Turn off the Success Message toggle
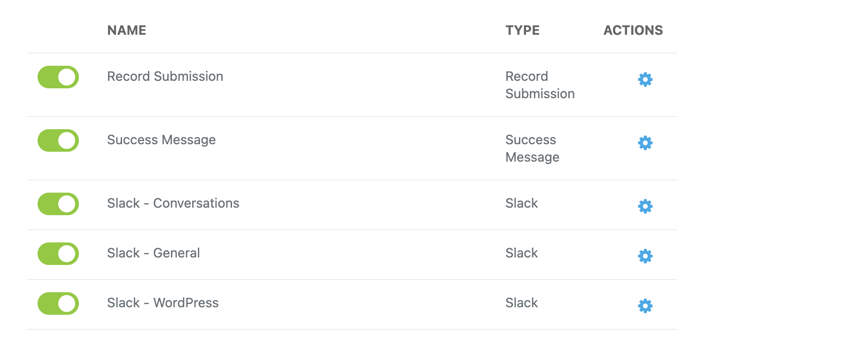868x358 pixels. tap(58, 140)
